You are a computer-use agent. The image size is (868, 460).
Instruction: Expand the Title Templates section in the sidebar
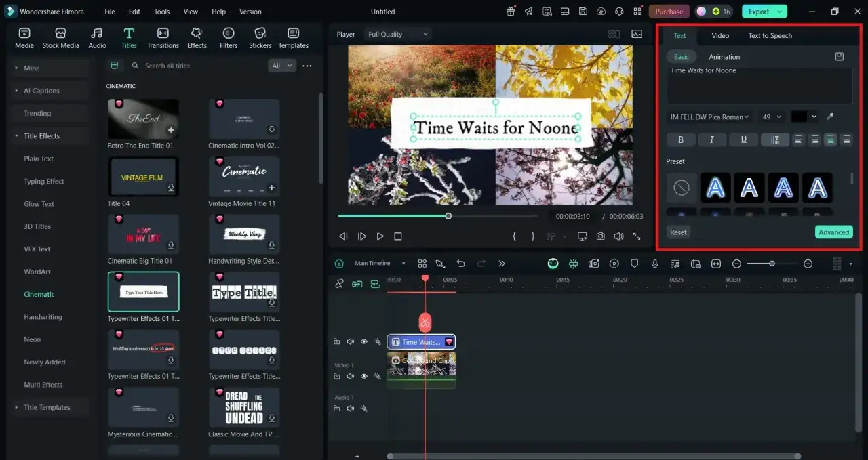pyautogui.click(x=47, y=407)
